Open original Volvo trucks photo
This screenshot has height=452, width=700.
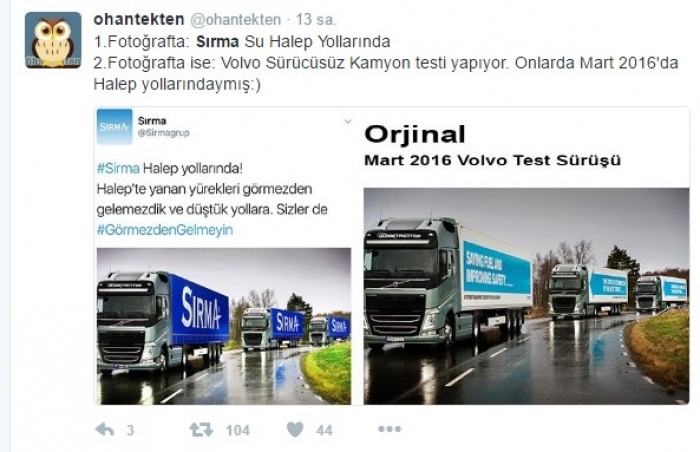click(x=526, y=296)
